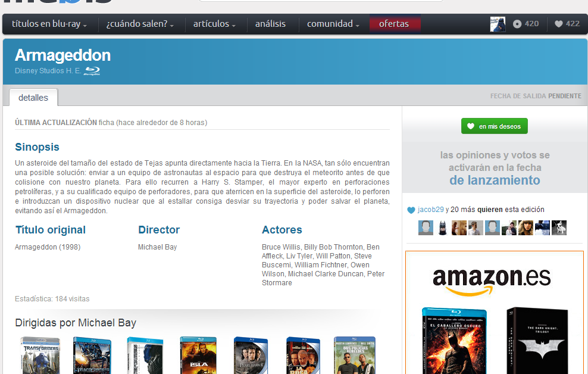The image size is (588, 374).
Task: Click the 'Director' heading
Action: (x=159, y=230)
